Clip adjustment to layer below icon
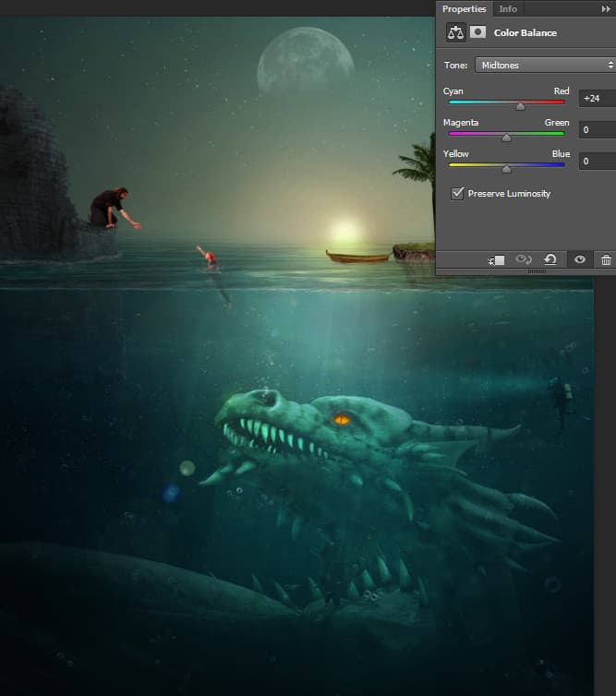This screenshot has width=616, height=696. (x=496, y=260)
